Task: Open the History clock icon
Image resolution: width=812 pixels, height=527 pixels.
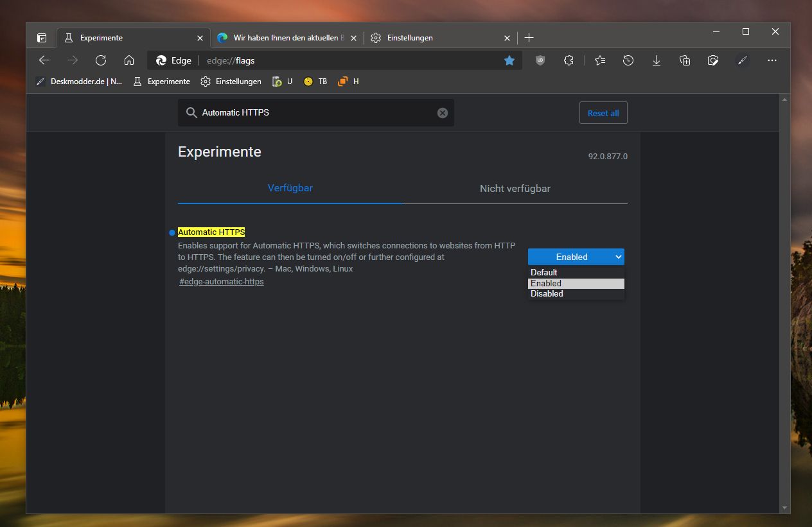Action: (x=628, y=60)
